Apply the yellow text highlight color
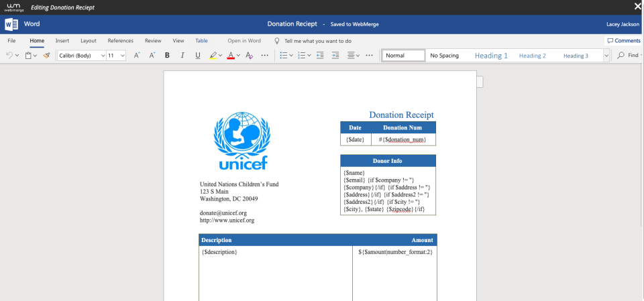This screenshot has height=301, width=644. point(213,56)
